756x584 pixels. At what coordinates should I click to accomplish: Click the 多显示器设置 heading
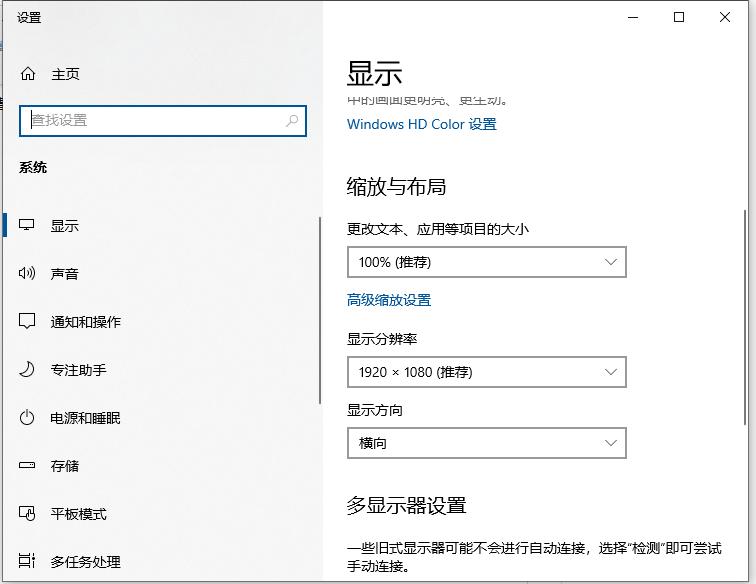click(406, 506)
